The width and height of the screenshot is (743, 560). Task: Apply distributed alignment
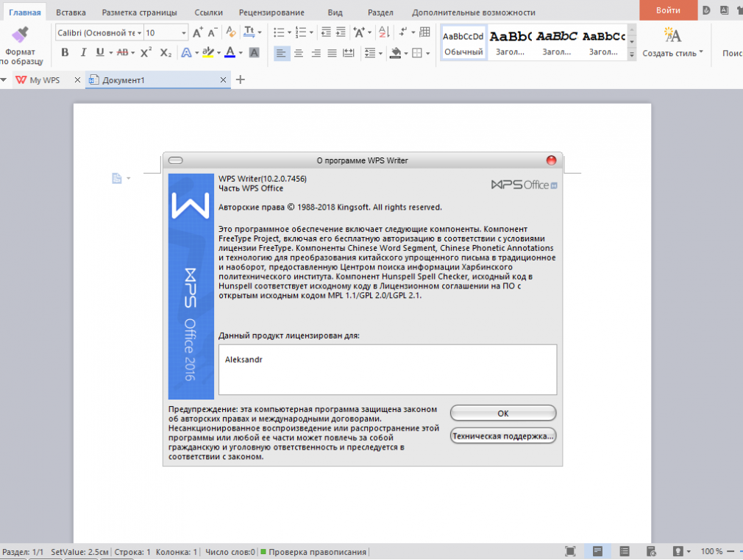coord(349,53)
